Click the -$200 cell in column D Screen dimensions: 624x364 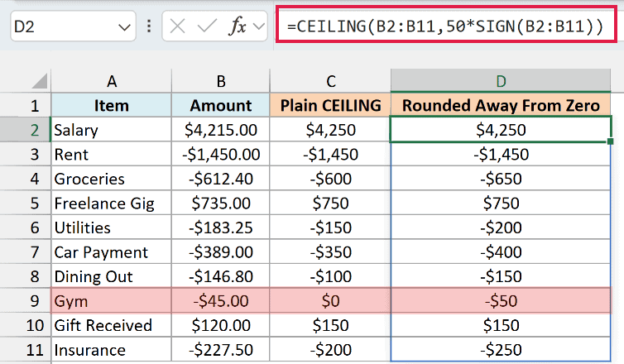[501, 227]
